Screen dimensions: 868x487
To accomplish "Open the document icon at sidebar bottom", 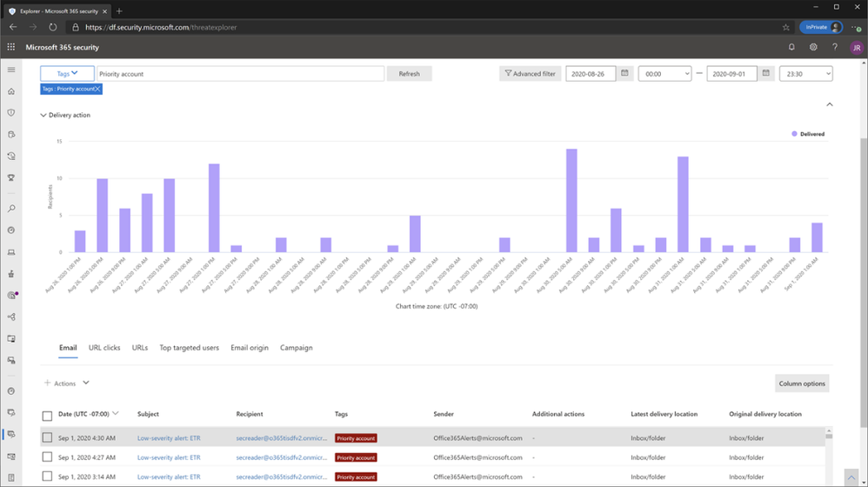I will click(x=11, y=477).
